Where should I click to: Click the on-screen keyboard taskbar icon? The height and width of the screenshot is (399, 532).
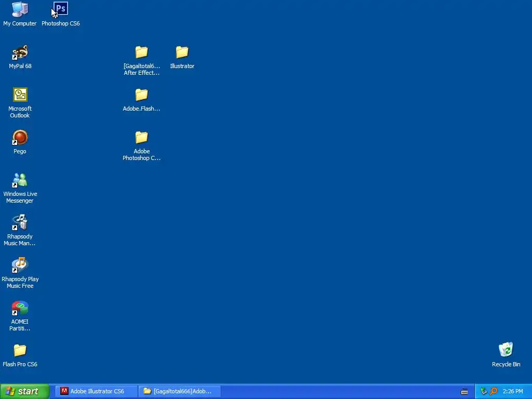tap(464, 392)
